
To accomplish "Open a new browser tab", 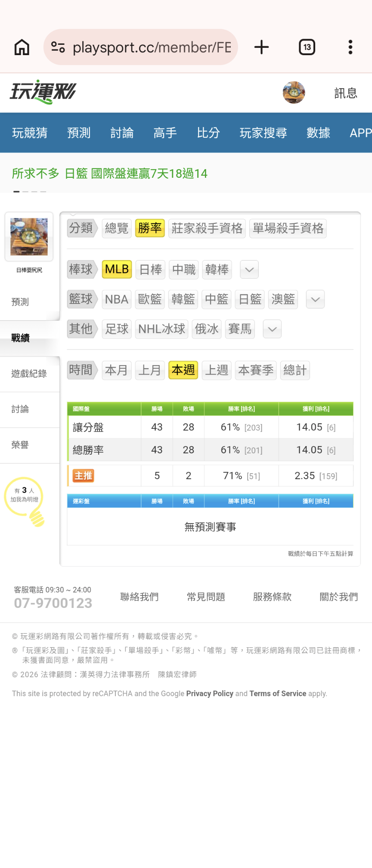I will click(261, 47).
